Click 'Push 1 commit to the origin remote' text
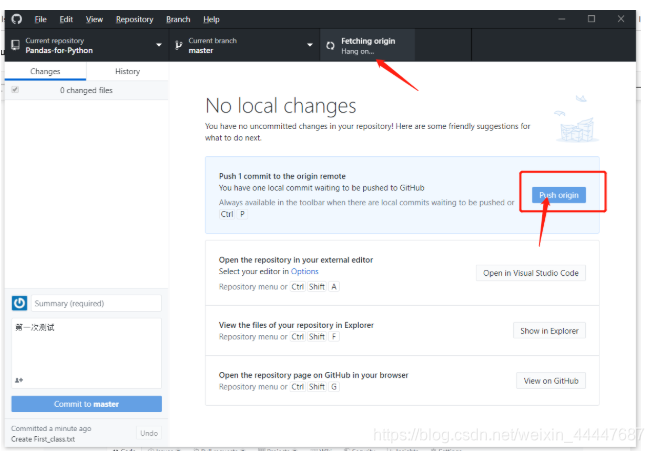The height and width of the screenshot is (453, 654). click(x=282, y=176)
